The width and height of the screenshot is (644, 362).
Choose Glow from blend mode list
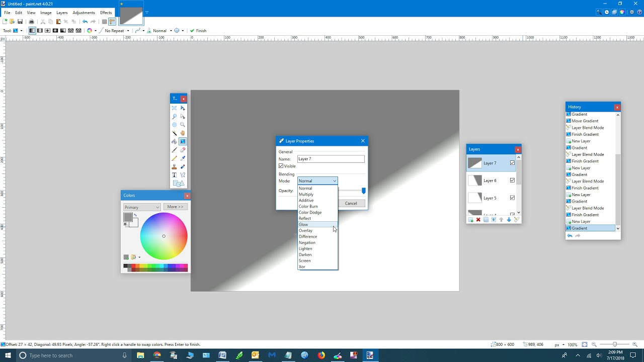coord(317,224)
